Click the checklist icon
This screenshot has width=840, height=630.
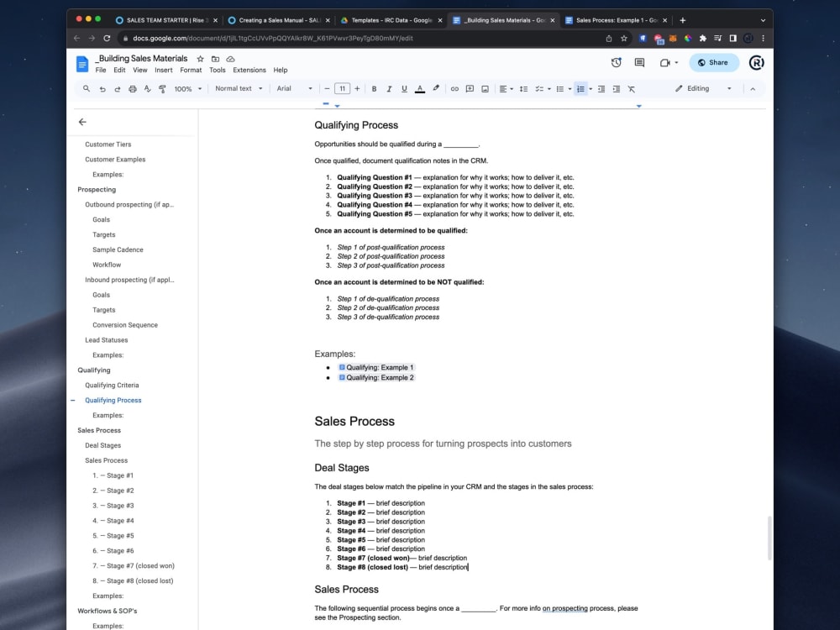tap(539, 89)
